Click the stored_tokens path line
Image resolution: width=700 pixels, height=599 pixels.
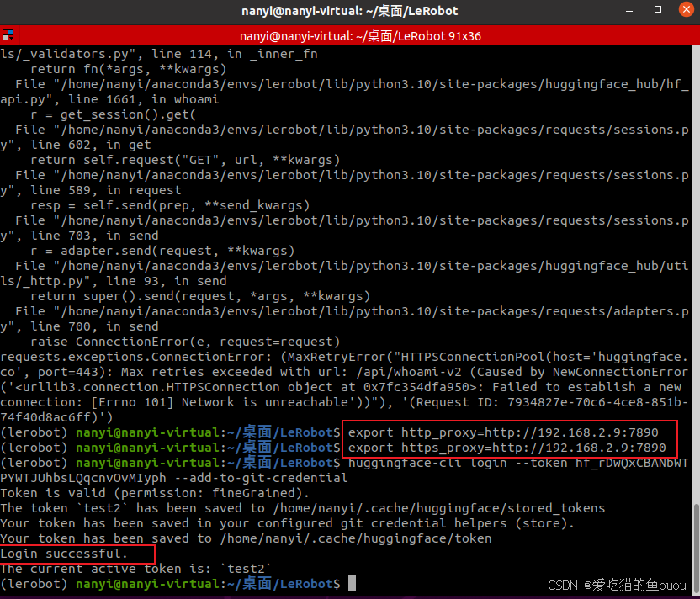302,508
